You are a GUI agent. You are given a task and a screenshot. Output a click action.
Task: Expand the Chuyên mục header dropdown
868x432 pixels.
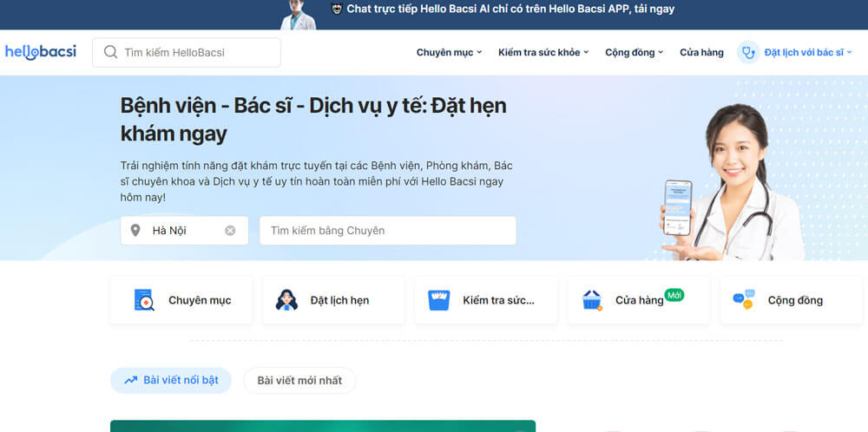(449, 53)
